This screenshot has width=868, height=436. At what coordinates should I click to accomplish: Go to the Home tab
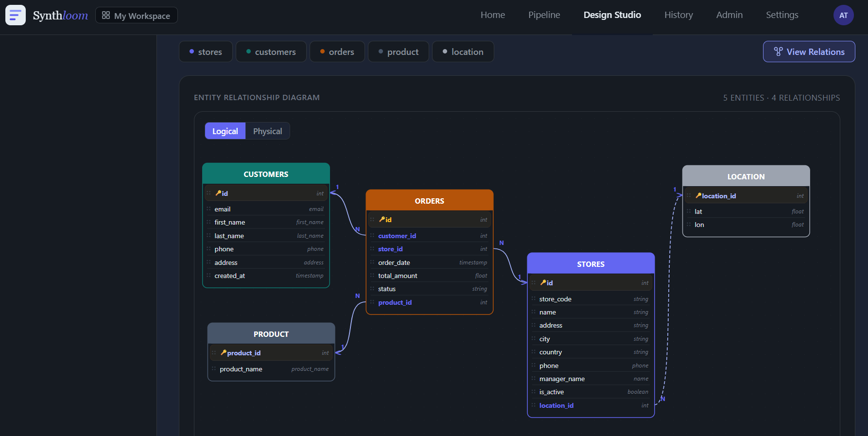coord(493,15)
